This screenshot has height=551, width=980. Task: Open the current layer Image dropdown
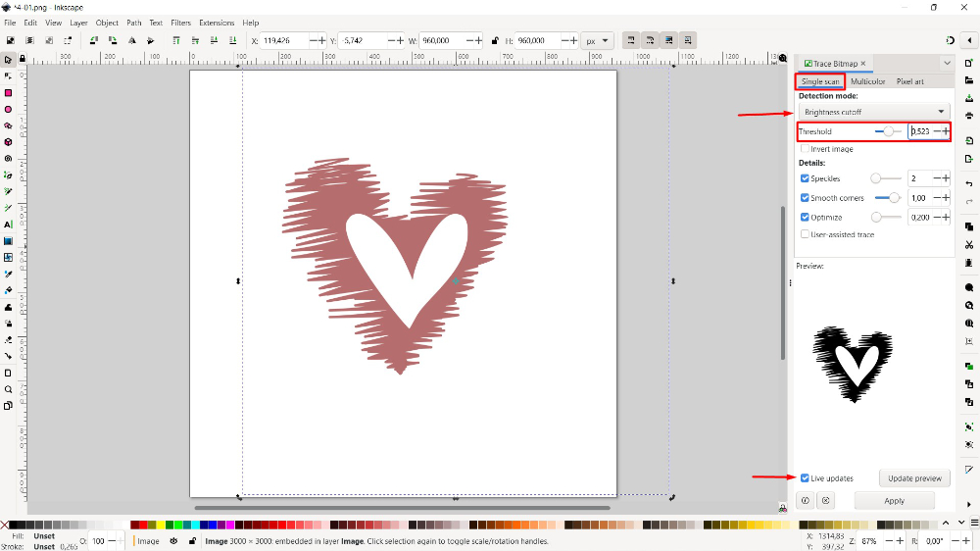point(148,541)
